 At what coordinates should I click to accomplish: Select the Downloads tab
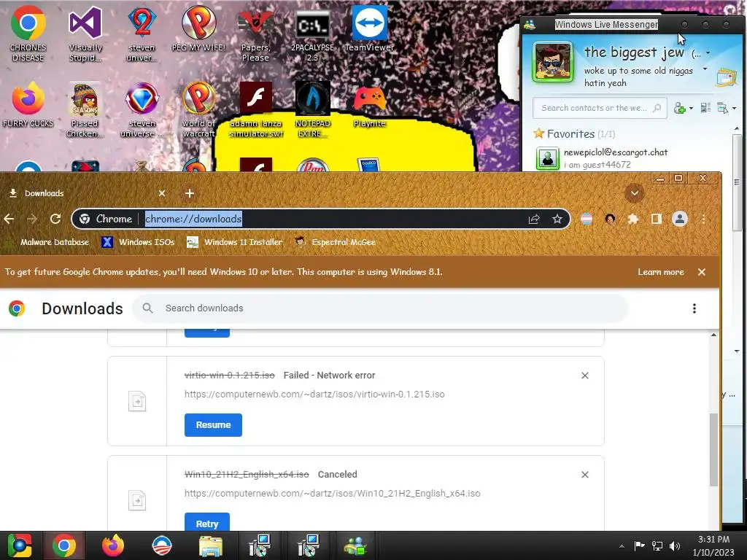86,193
